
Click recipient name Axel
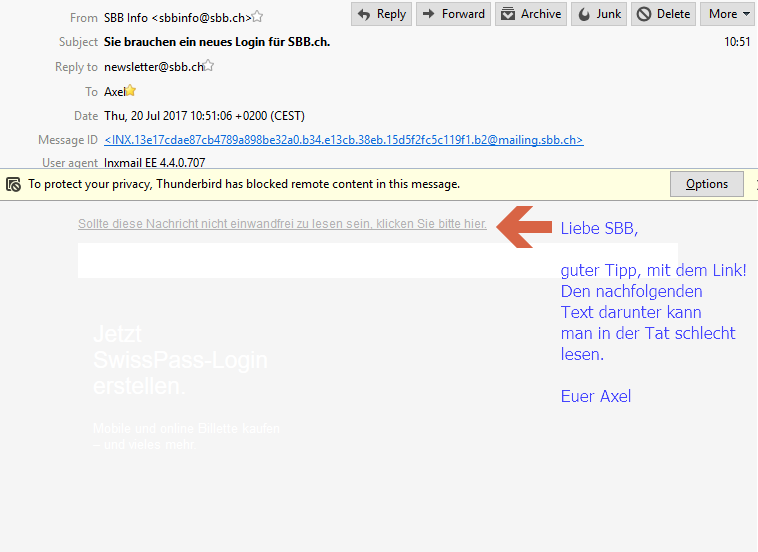[x=115, y=91]
